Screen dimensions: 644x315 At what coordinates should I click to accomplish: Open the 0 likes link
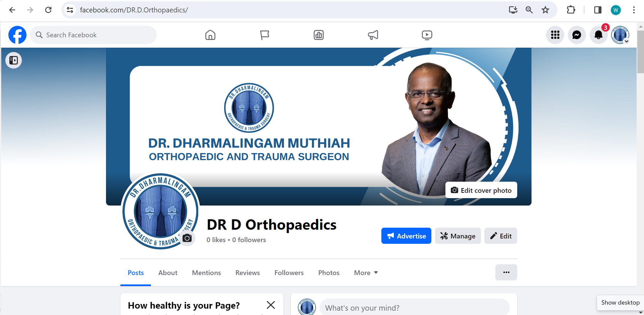point(216,240)
